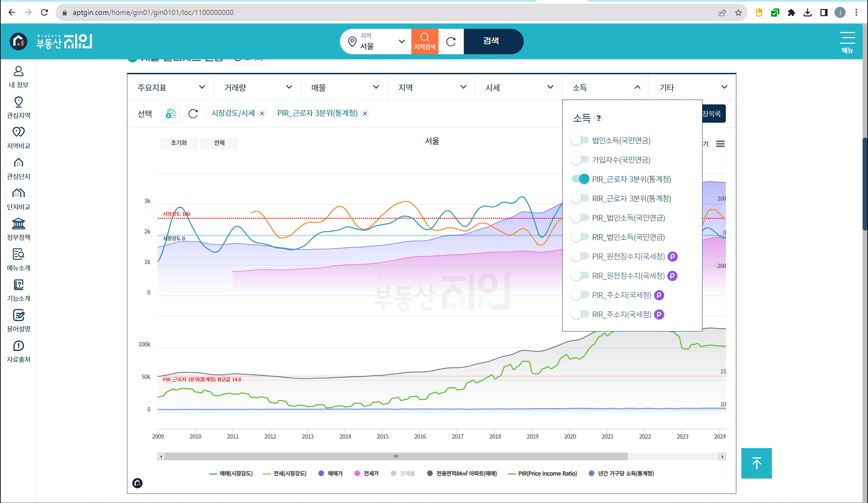Screen dimensions: 868x503
Task: Click the save-selection icon next to 선택
Action: 171,114
